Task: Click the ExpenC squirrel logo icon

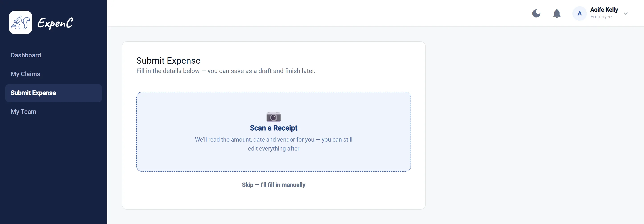Action: (21, 22)
